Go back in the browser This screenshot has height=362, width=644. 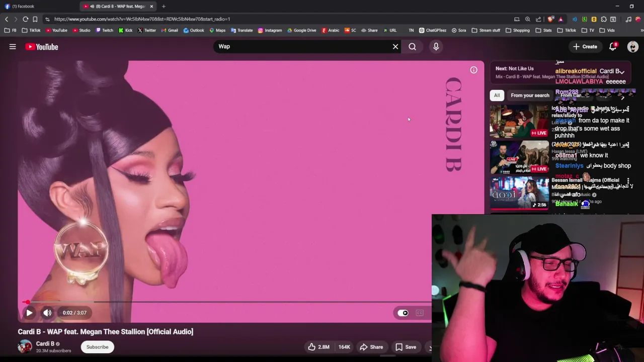pos(7,19)
